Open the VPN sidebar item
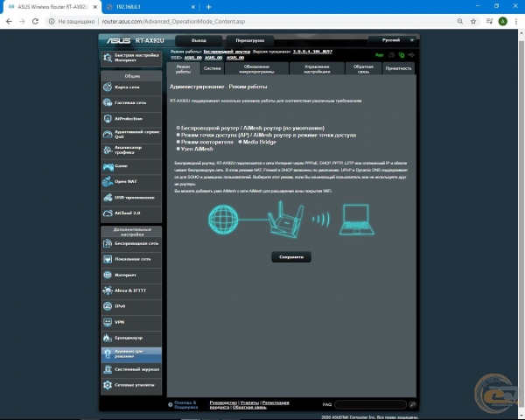Image resolution: width=525 pixels, height=420 pixels. (x=131, y=322)
